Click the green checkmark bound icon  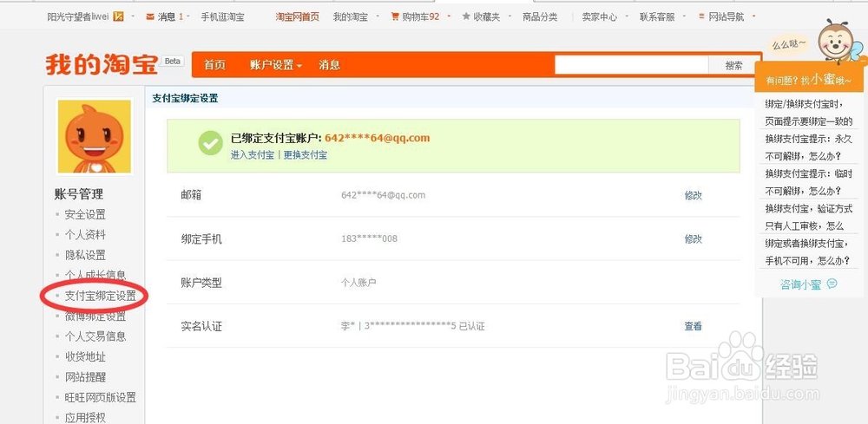click(x=210, y=143)
